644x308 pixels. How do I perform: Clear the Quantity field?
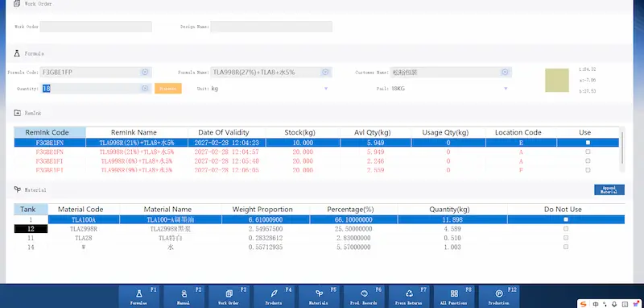(x=145, y=89)
